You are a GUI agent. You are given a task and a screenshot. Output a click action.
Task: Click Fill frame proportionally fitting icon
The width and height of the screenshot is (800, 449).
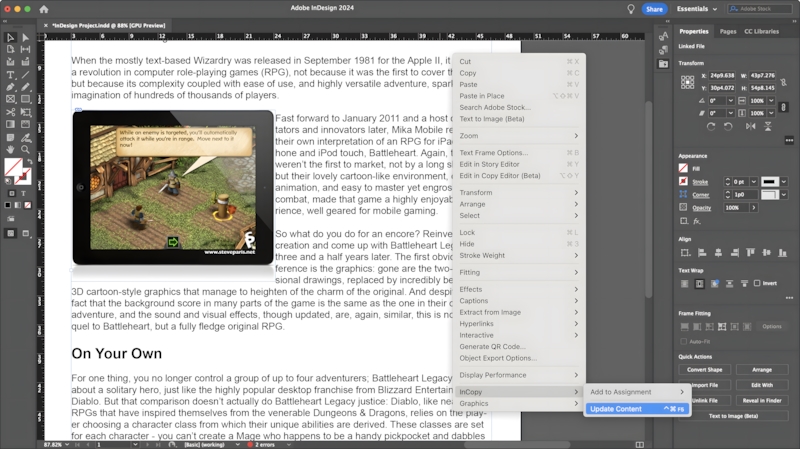[685, 327]
